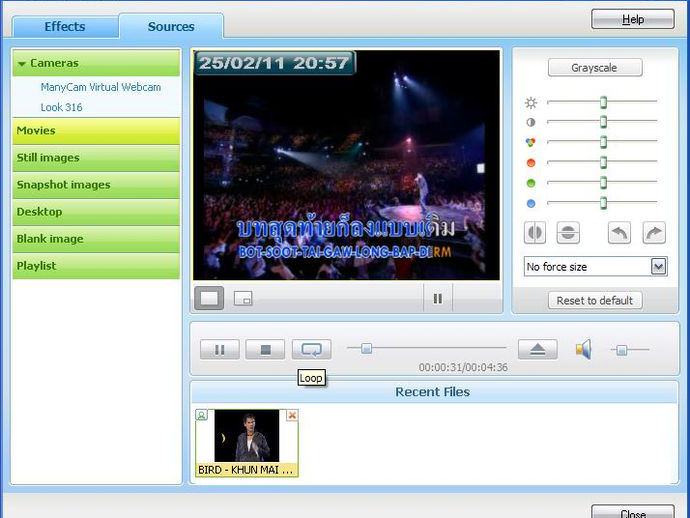The image size is (690, 518).
Task: Switch to the Sources tab
Action: [x=171, y=27]
